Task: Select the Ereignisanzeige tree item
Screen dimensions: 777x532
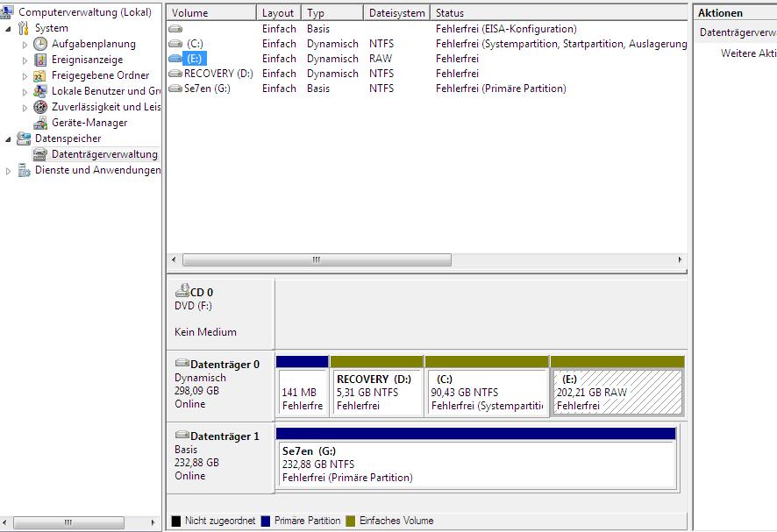Action: coord(87,60)
